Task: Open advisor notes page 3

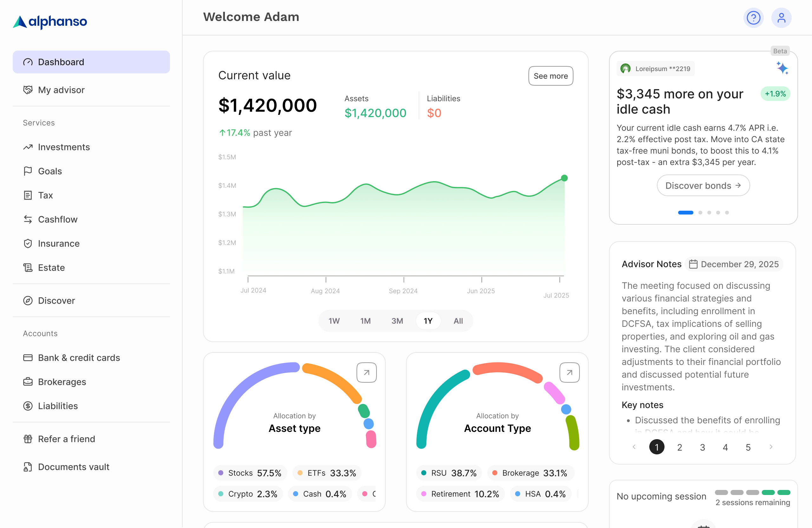Action: 702,447
